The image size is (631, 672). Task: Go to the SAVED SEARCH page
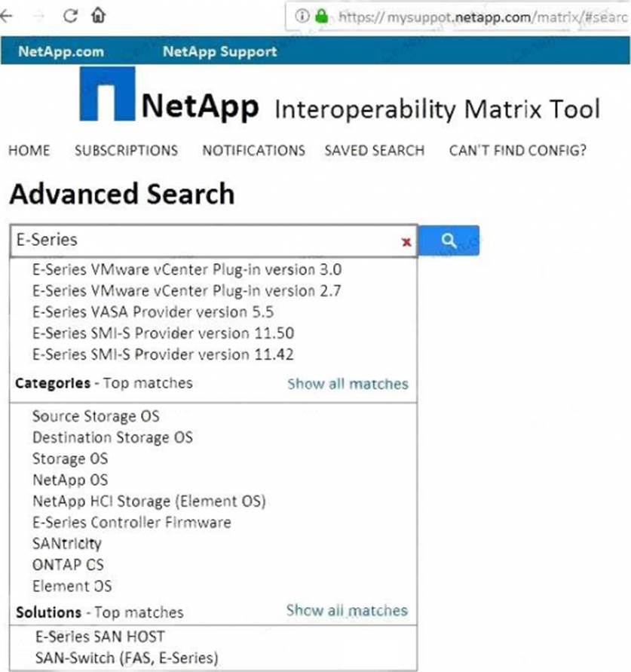click(x=374, y=150)
